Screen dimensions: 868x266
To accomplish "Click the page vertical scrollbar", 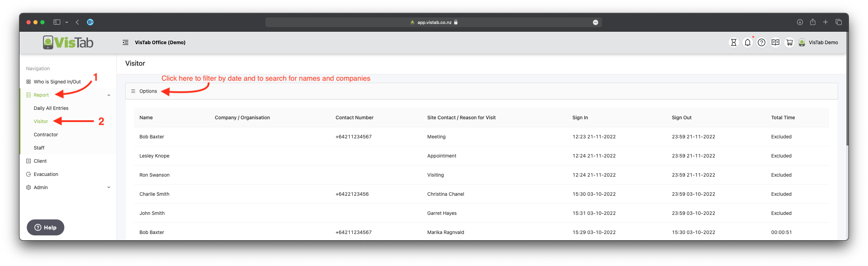I will pos(847,89).
